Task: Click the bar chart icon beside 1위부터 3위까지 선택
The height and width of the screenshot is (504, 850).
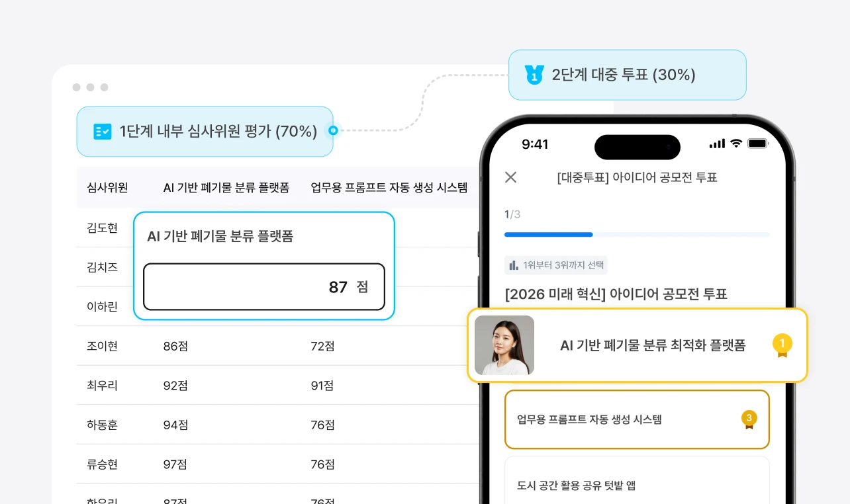Action: pos(514,265)
